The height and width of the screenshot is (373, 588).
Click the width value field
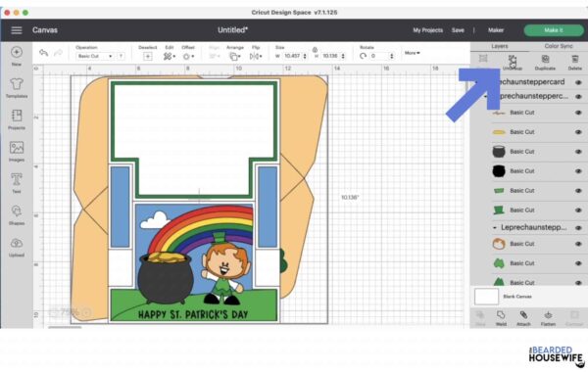(291, 56)
